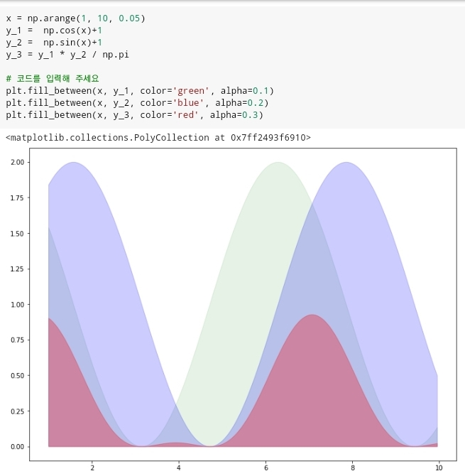Click y-axis tick label 0.25
The width and height of the screenshot is (465, 476).
tap(17, 411)
